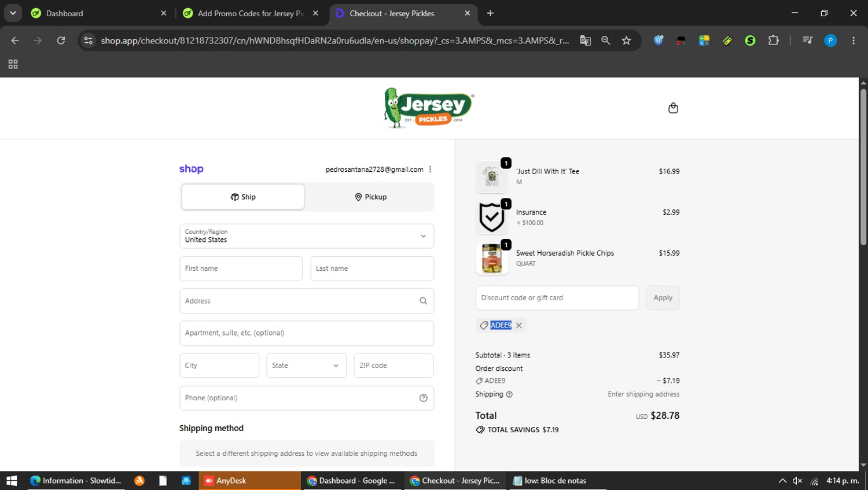
Task: Bookmark this page with the star
Action: pyautogui.click(x=626, y=40)
